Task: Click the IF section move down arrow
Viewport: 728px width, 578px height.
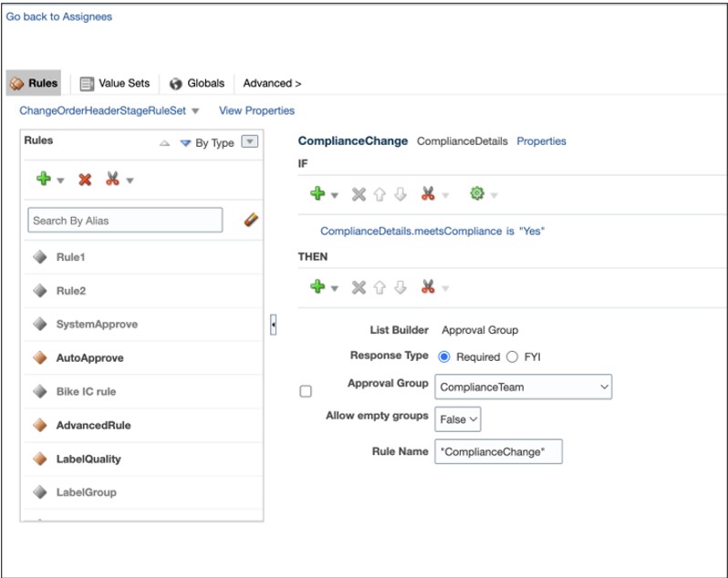Action: [400, 194]
